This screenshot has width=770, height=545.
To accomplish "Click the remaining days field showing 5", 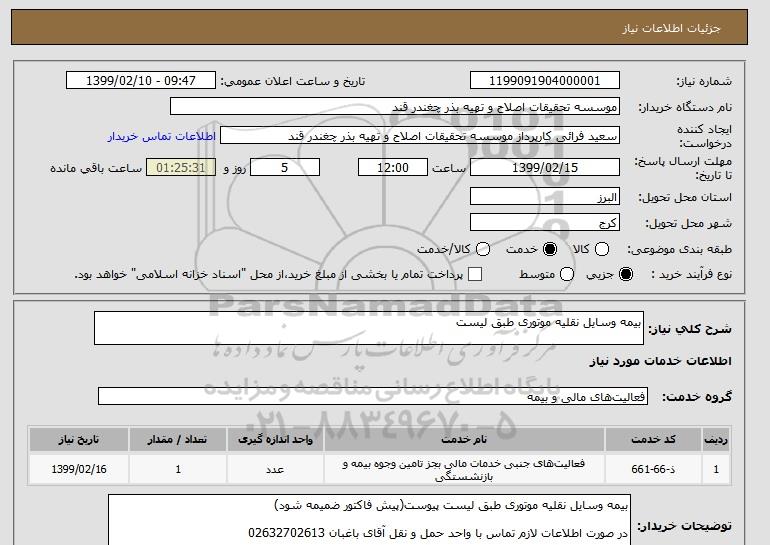I will coord(285,167).
